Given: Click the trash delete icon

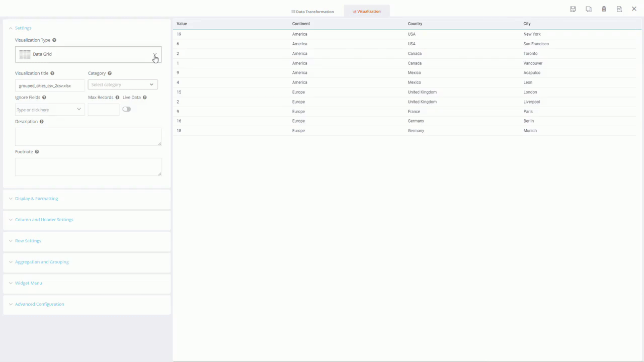Looking at the screenshot, I should 604,9.
